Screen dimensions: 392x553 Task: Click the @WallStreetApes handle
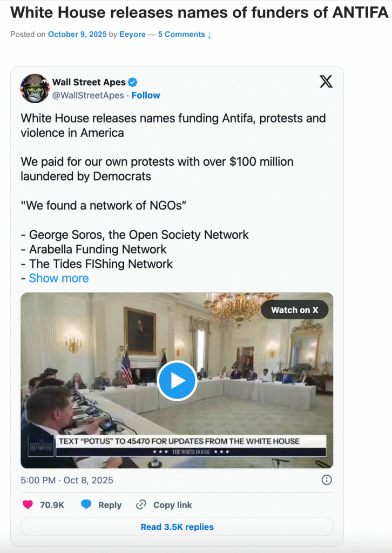click(x=89, y=95)
